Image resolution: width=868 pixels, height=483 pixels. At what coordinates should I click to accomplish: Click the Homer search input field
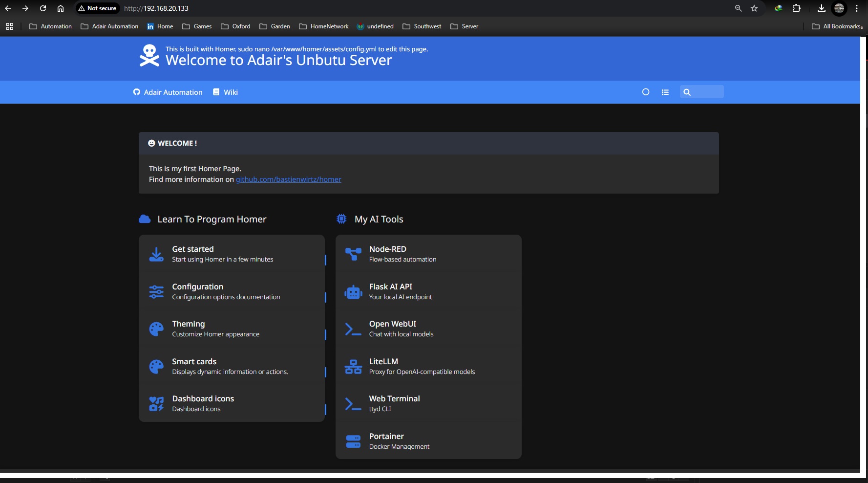pos(706,92)
